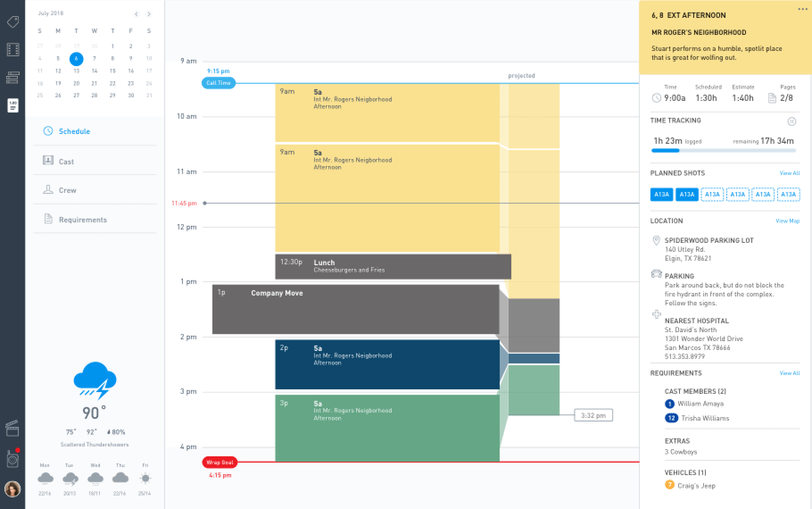Open View Map link
This screenshot has width=812, height=509.
coord(787,221)
